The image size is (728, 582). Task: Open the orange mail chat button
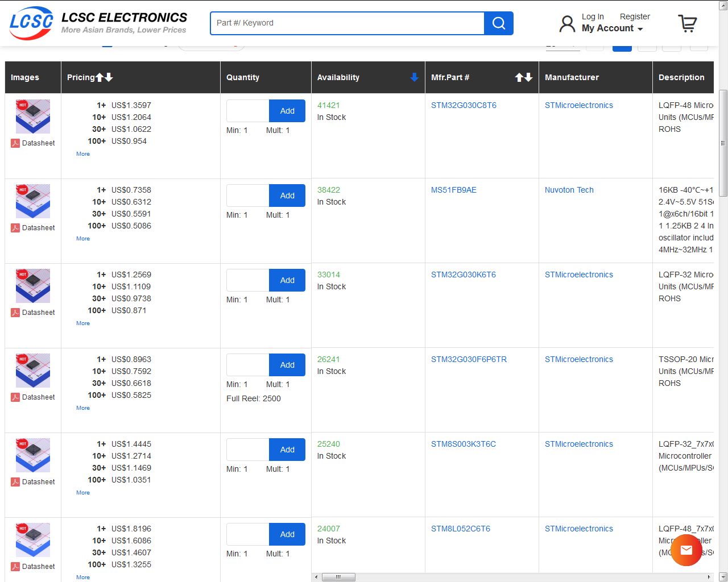point(686,550)
